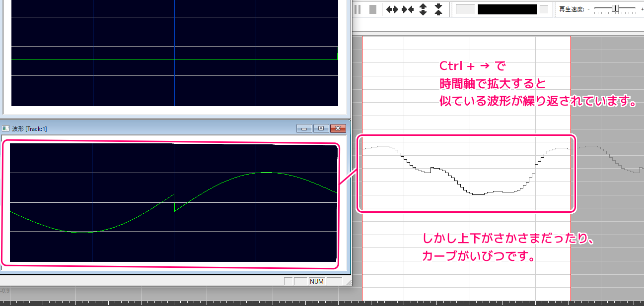Screen dimensions: 644x306
Task: Click the NUM status bar indicator
Action: [317, 281]
